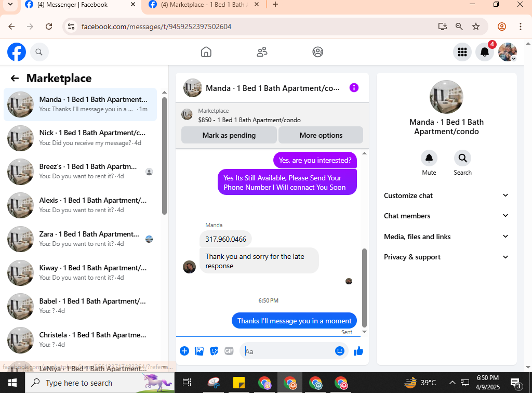532x393 pixels.
Task: Click the conversation list scrollbar
Action: coord(164,156)
